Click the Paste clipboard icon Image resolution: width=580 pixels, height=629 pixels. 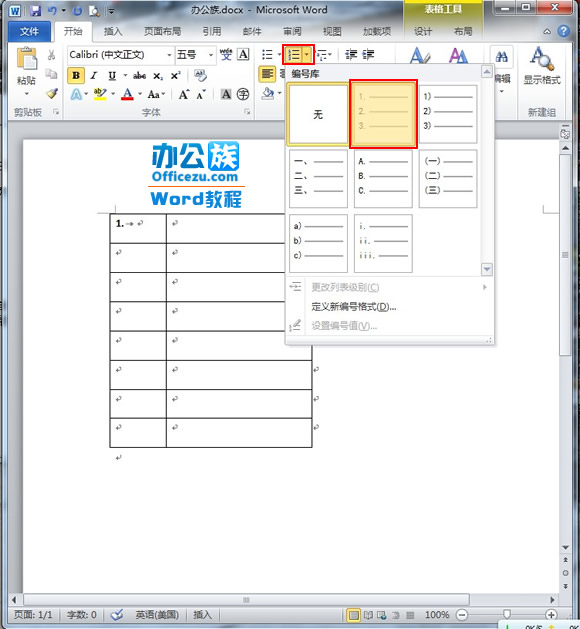[27, 58]
